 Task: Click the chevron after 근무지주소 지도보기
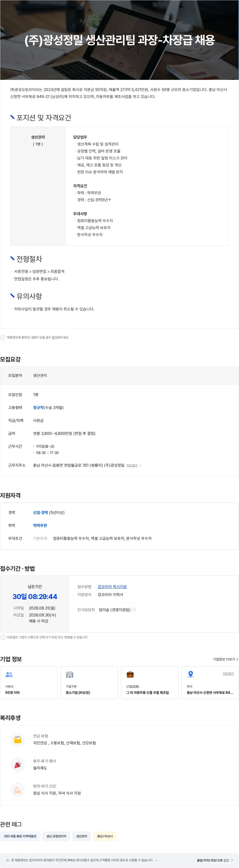tap(140, 465)
